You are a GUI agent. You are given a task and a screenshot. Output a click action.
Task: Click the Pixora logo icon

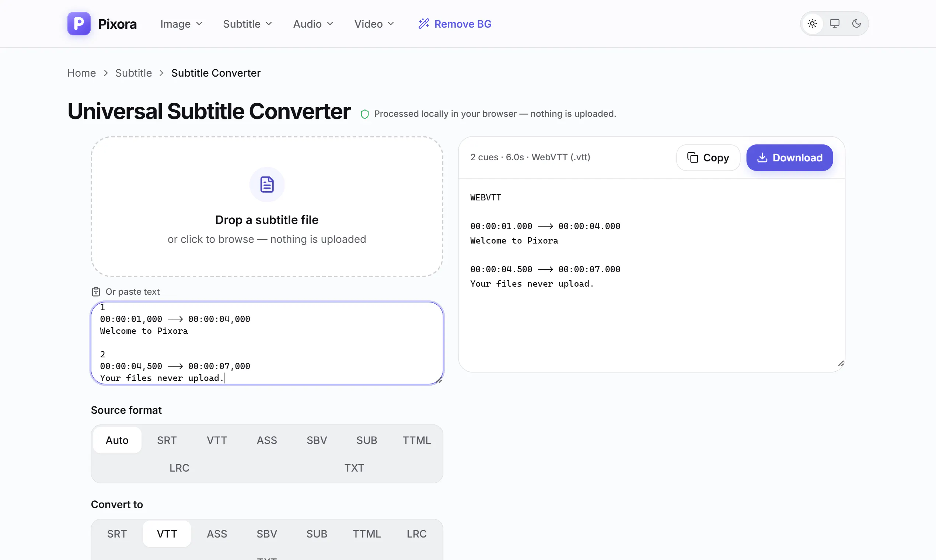[x=79, y=24]
